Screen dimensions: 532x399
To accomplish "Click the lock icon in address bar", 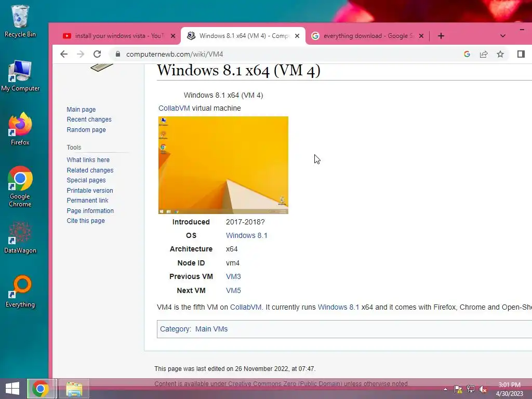I will click(x=118, y=54).
